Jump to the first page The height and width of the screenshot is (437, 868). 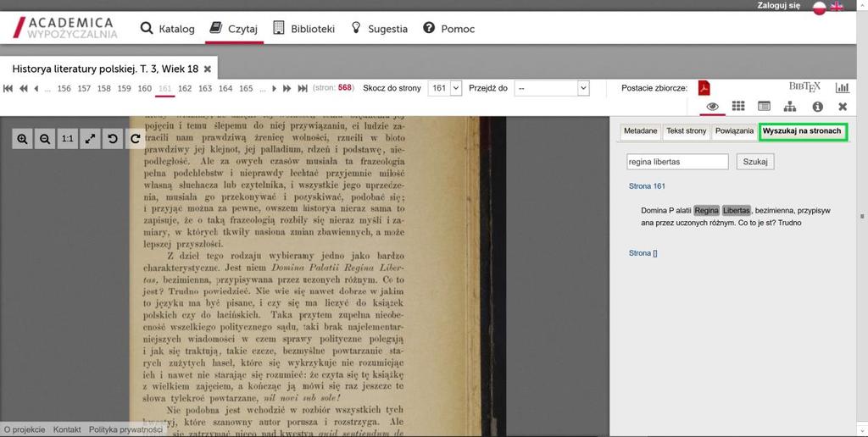(8, 89)
